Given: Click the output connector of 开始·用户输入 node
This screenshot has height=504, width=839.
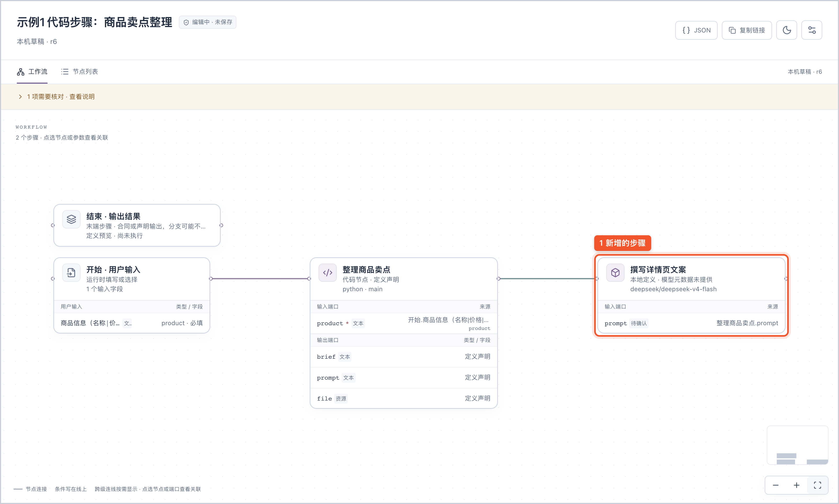Looking at the screenshot, I should [211, 279].
